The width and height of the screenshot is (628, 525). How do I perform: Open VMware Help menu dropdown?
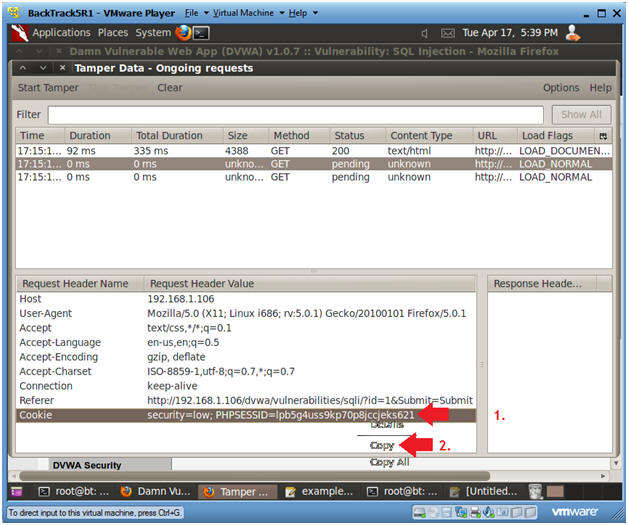(x=303, y=13)
